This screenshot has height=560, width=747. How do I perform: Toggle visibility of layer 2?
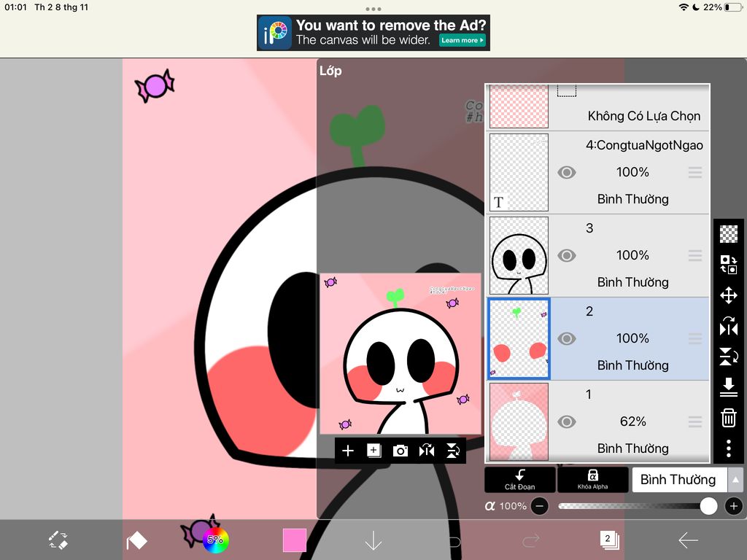566,338
